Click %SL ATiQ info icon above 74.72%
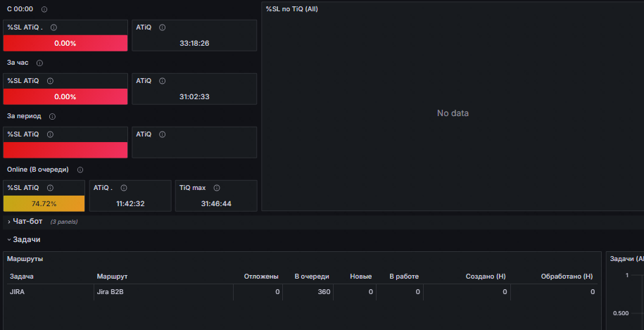The width and height of the screenshot is (644, 330). 50,188
